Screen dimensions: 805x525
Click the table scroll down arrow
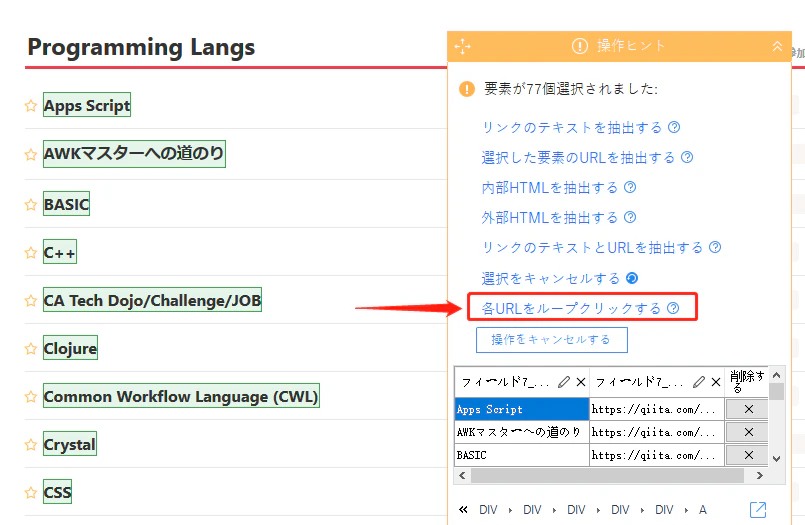(x=776, y=459)
